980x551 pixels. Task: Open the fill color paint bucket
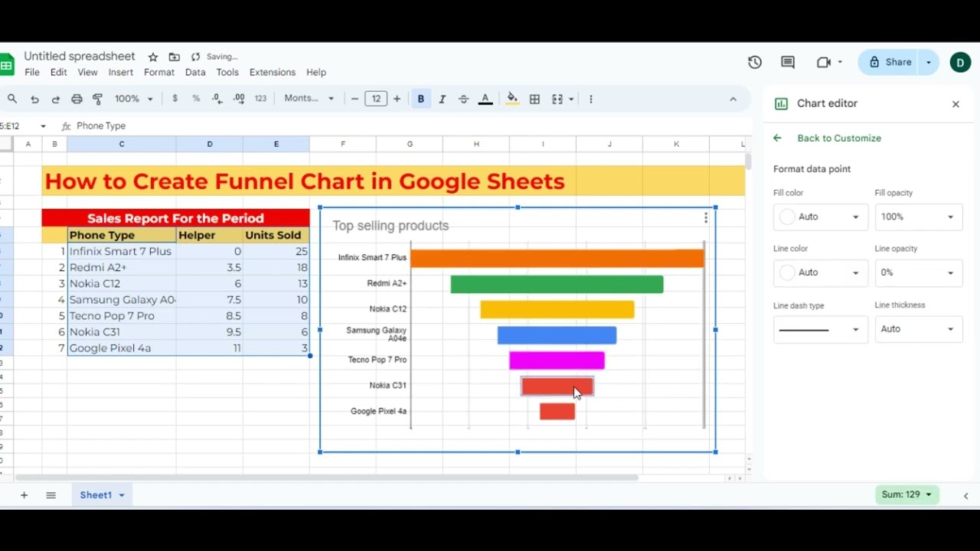click(x=512, y=99)
